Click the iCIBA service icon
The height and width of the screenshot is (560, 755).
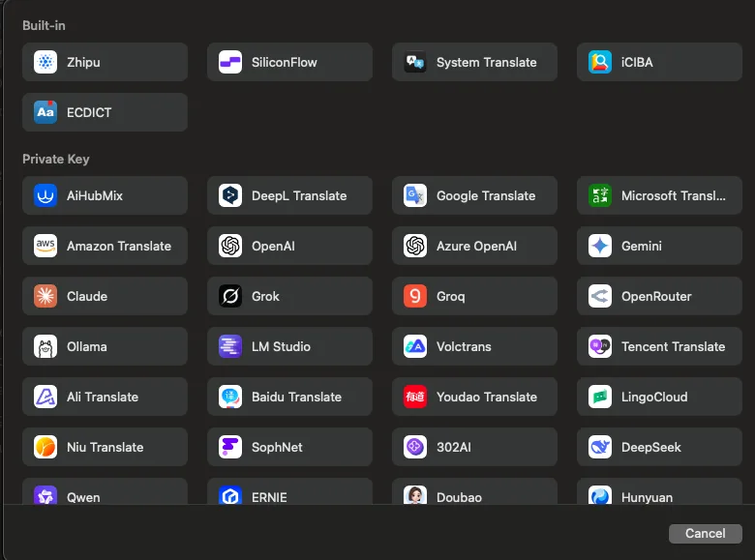(600, 62)
